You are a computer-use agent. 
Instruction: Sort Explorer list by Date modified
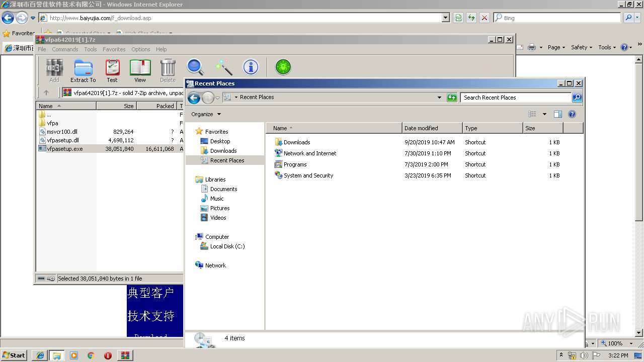pos(432,128)
